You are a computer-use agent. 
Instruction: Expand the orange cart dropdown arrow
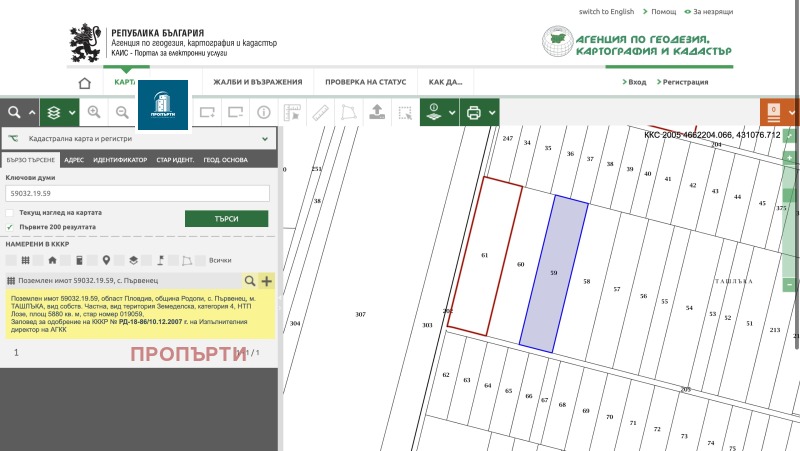(793, 112)
